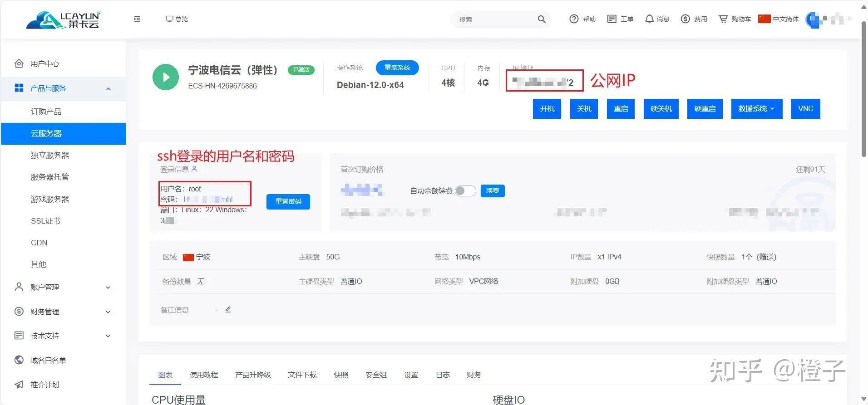
Task: Select 云服务器 in the sidebar
Action: (x=64, y=133)
